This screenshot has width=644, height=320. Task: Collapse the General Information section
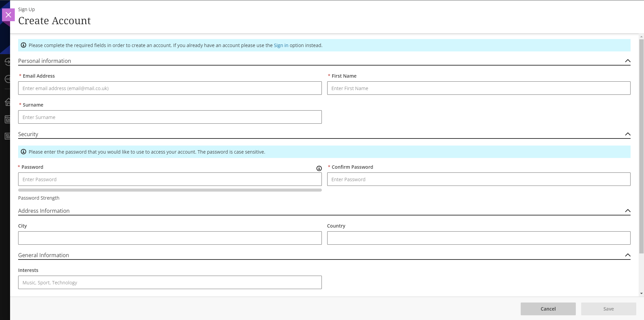click(627, 255)
